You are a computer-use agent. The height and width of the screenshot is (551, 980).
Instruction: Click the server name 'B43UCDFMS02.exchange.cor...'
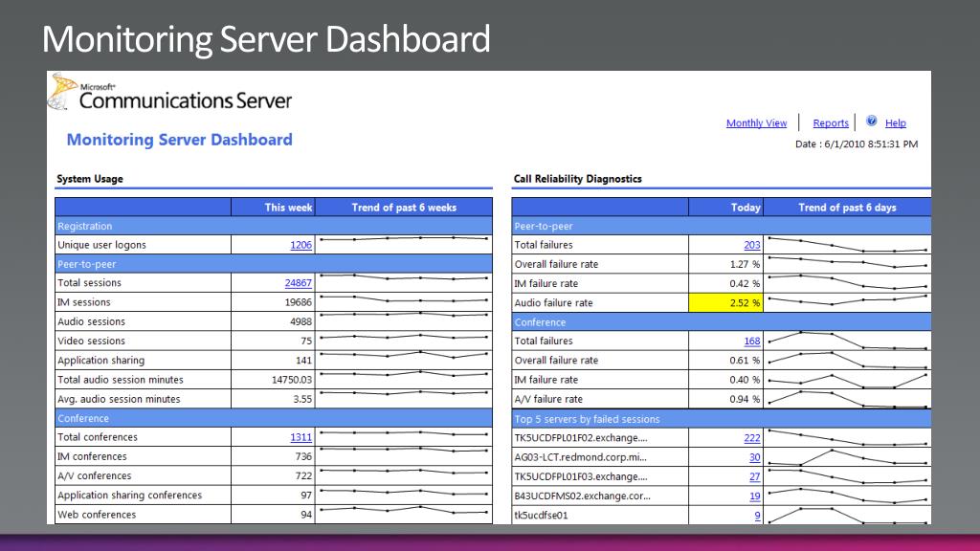[x=583, y=496]
